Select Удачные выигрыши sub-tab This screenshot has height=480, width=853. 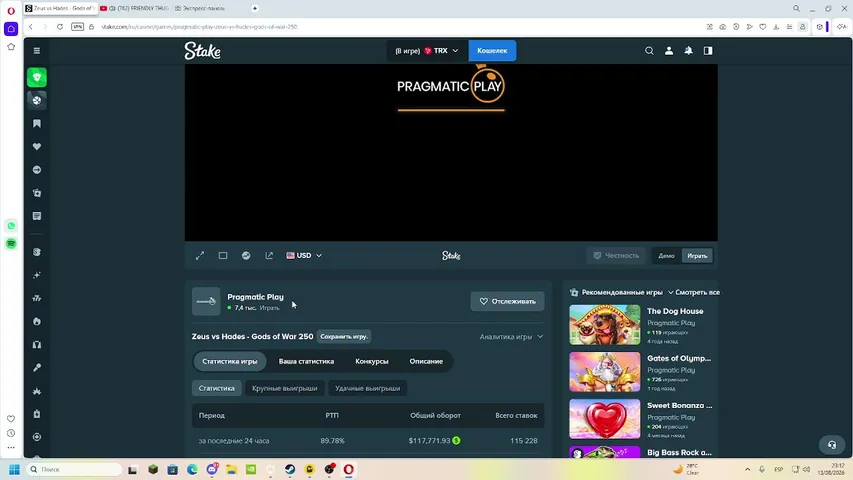pyautogui.click(x=367, y=388)
